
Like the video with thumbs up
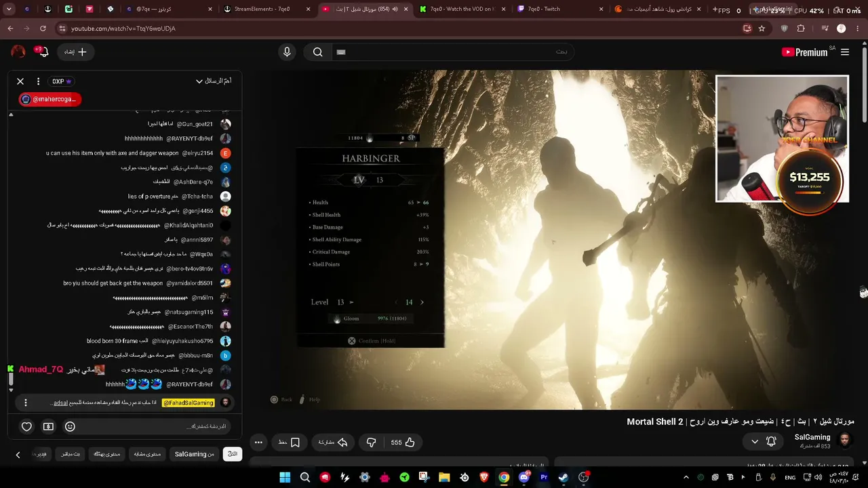coord(402,443)
